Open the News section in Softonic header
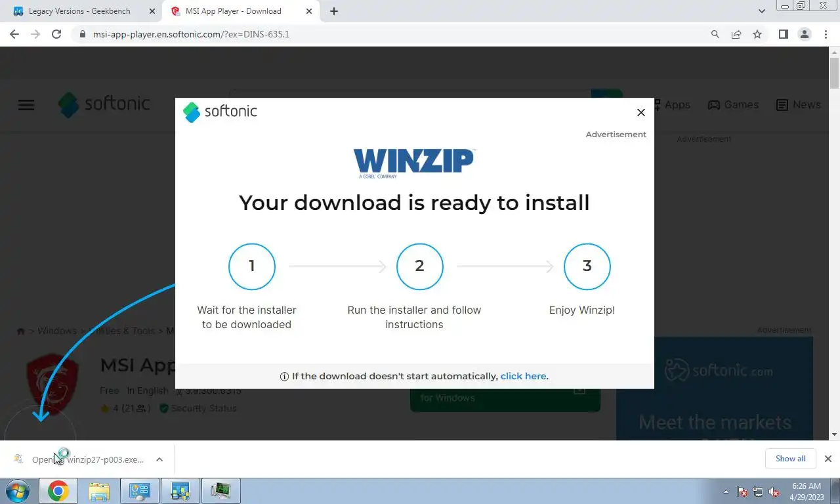This screenshot has height=504, width=840. tap(799, 105)
